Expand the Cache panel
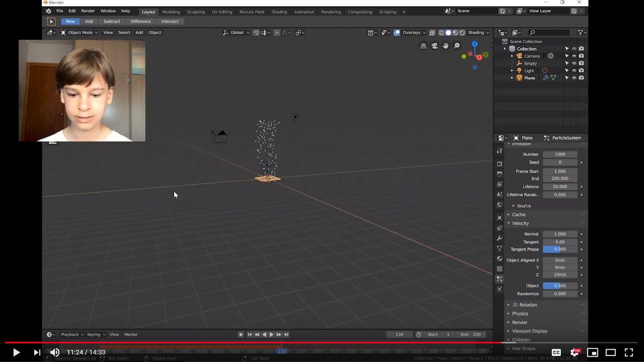Image resolution: width=644 pixels, height=362 pixels. tap(518, 215)
